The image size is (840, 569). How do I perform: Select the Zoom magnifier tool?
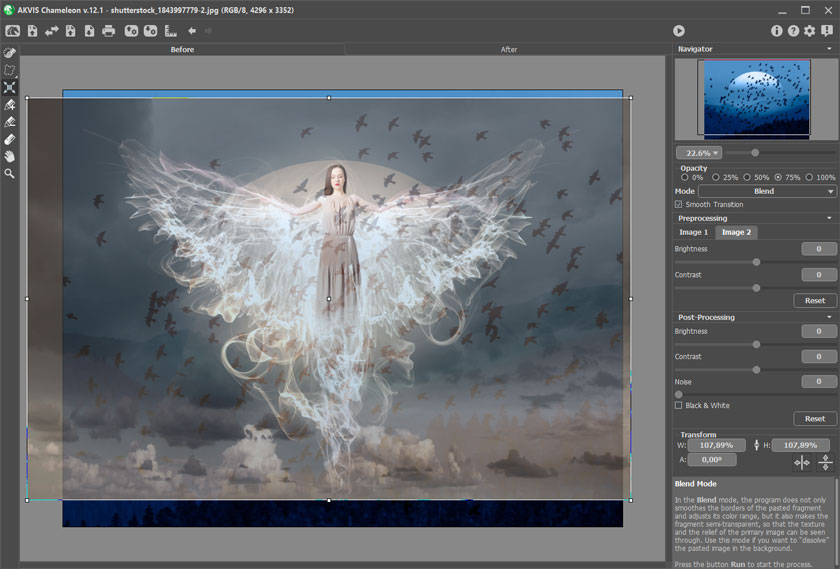[x=10, y=174]
